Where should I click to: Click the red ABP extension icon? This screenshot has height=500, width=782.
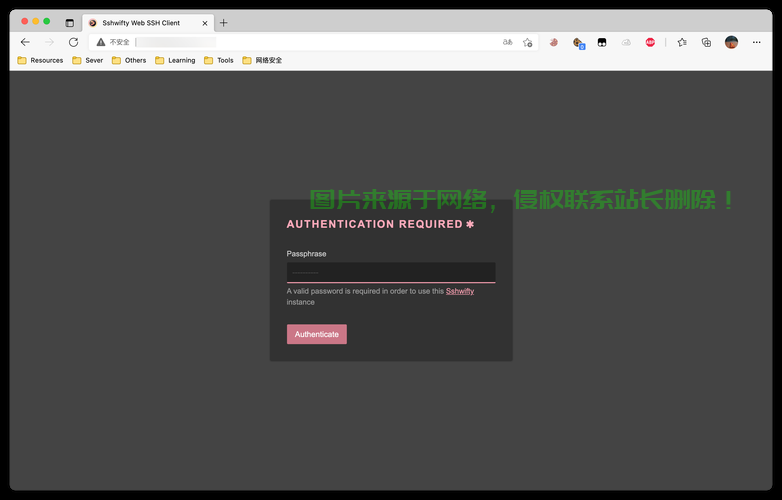[650, 42]
